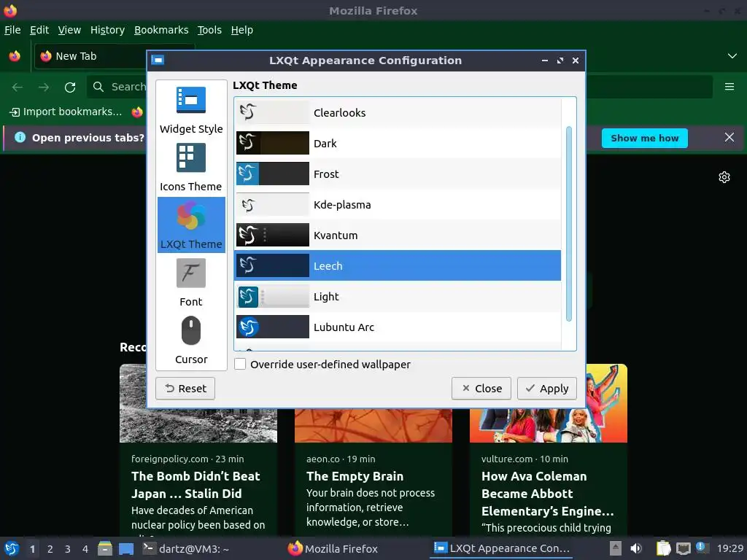Open the Firefox Tools menu

click(x=209, y=30)
